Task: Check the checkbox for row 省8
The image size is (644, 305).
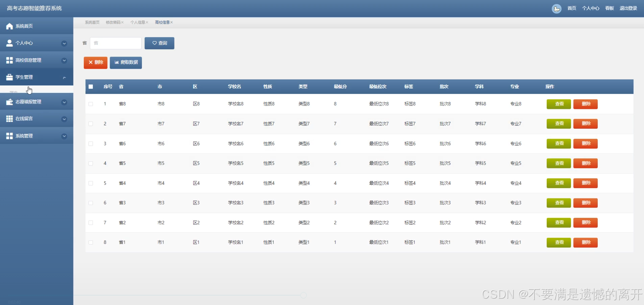Action: tap(91, 104)
